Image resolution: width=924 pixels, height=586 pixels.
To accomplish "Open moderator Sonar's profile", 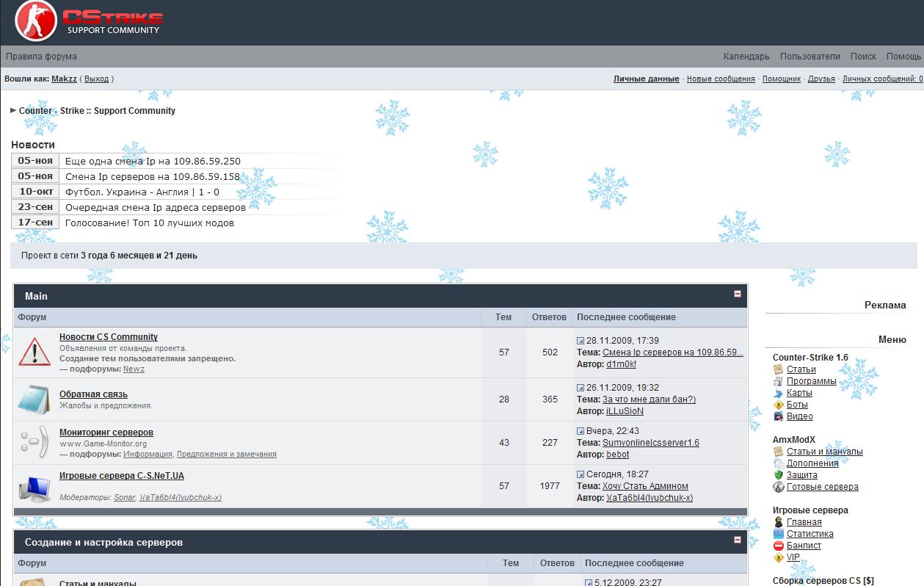I will point(125,498).
